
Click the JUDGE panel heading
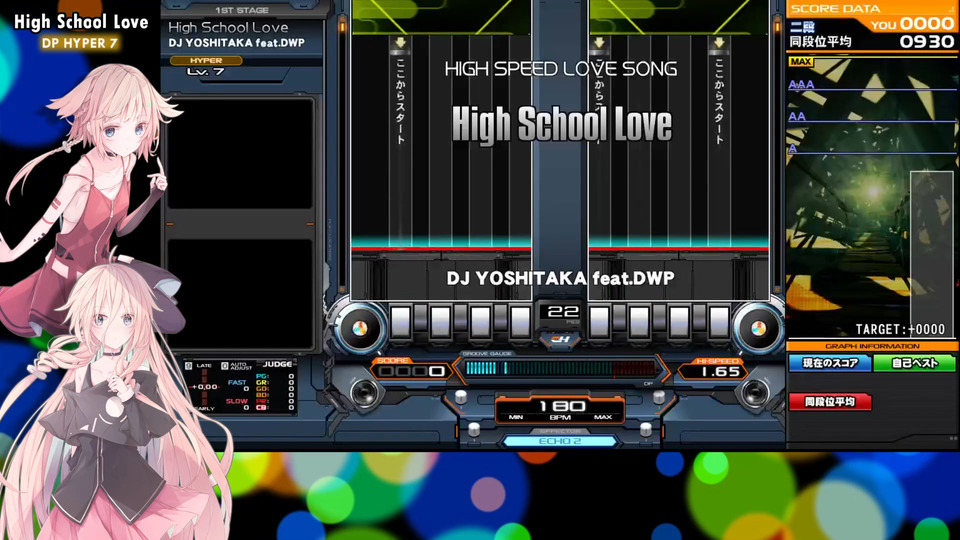(x=277, y=364)
